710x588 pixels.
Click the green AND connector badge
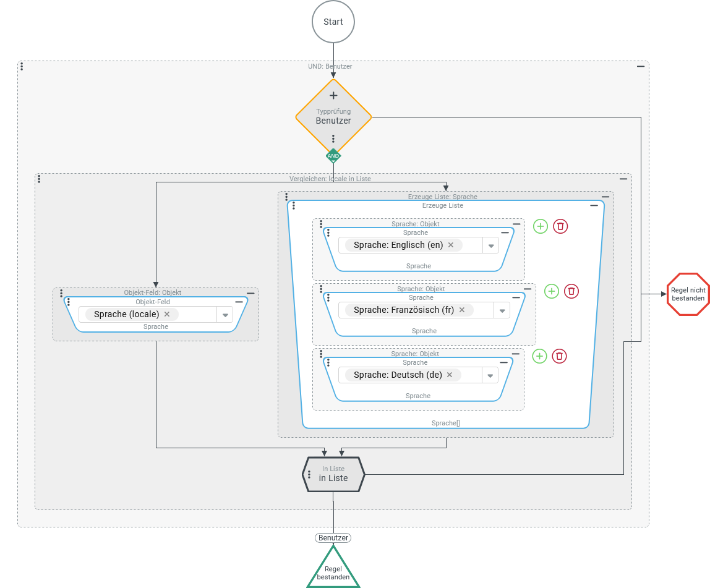[x=333, y=156]
